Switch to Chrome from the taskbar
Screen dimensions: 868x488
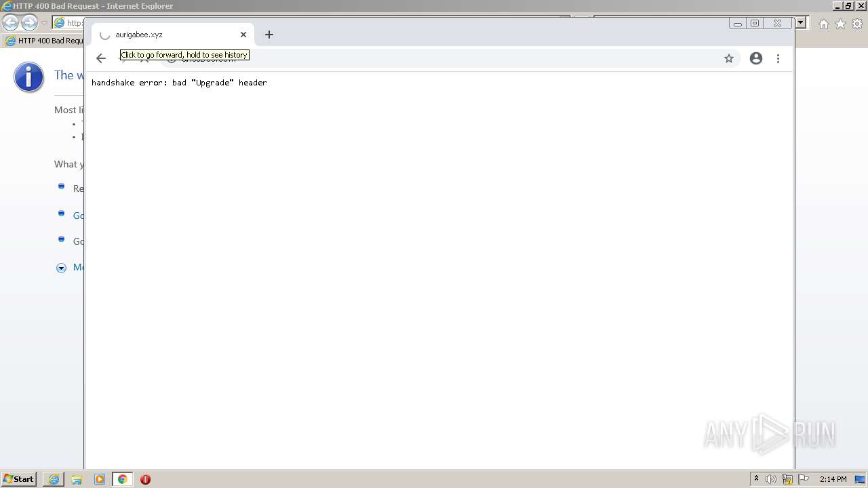click(x=122, y=479)
